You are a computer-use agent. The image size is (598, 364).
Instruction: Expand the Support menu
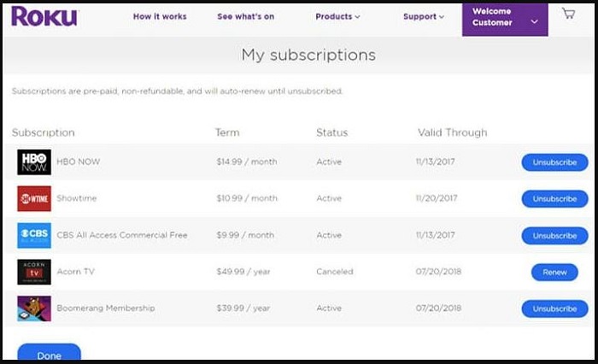[x=424, y=16]
